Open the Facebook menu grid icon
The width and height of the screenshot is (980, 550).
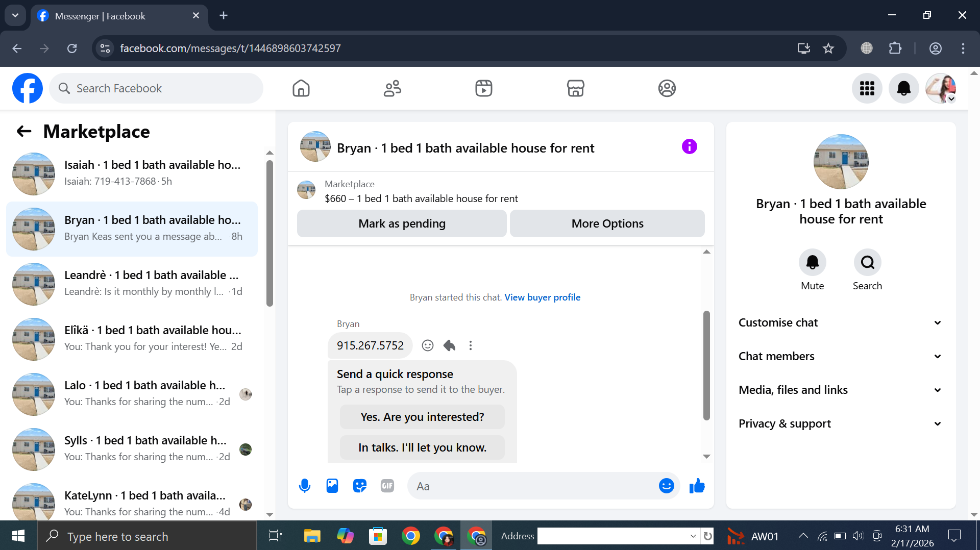click(x=867, y=88)
